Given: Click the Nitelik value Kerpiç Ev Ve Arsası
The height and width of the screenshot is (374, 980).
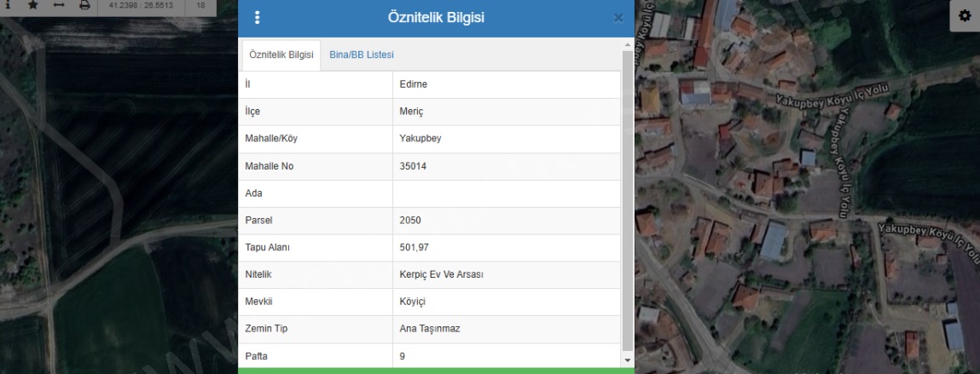Looking at the screenshot, I should pyautogui.click(x=441, y=274).
